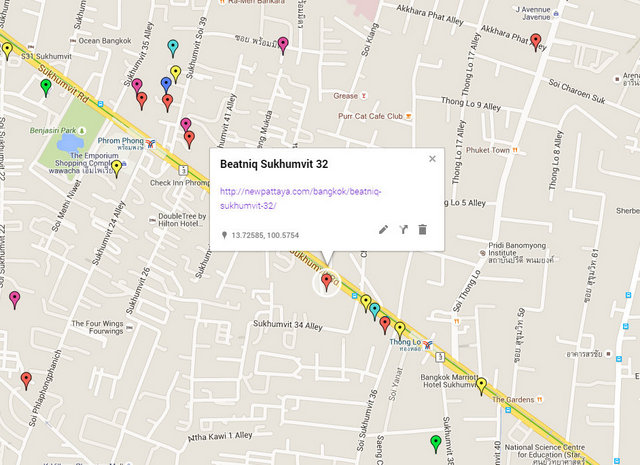Screen dimensions: 640x465
Task: Click the Thong Lo BTS station icon
Action: (427, 345)
